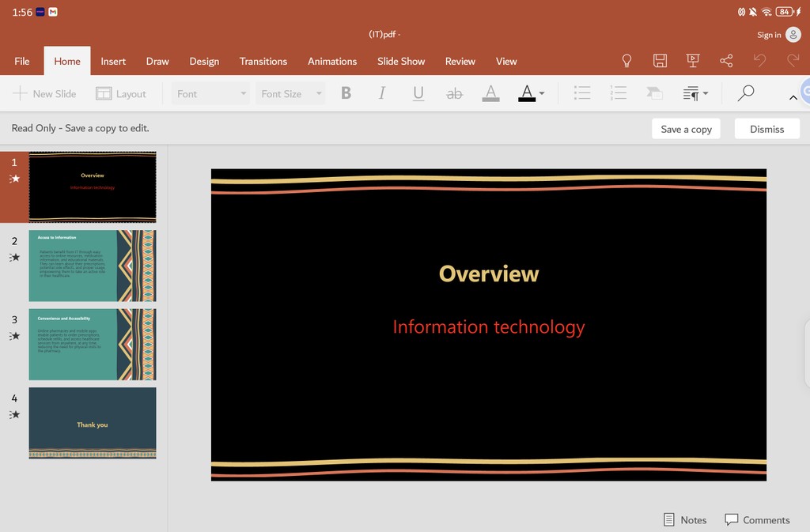Open the Slide Show tab

click(x=401, y=61)
